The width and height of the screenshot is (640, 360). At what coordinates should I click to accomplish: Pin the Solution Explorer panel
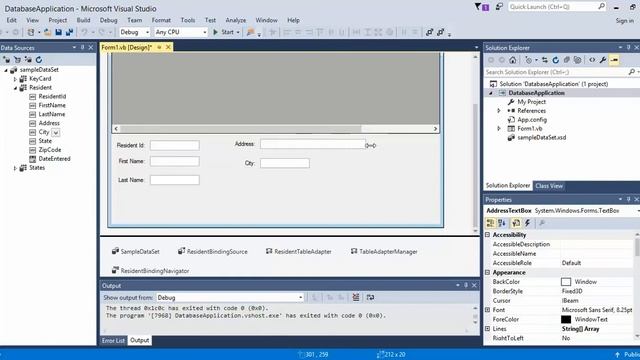point(629,47)
